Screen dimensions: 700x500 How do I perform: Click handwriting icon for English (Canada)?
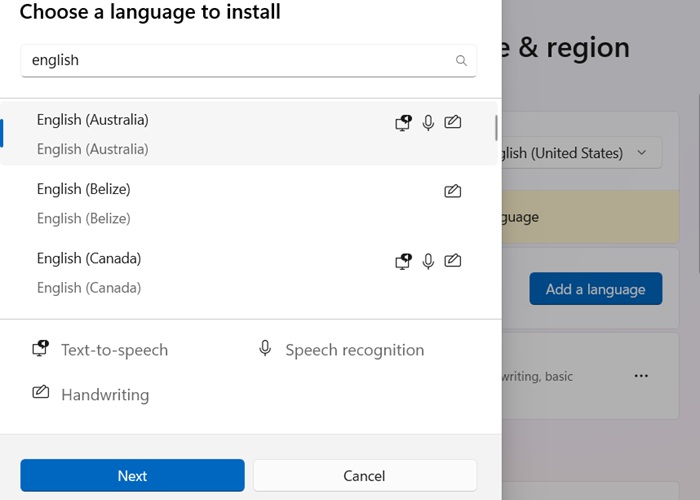point(453,260)
